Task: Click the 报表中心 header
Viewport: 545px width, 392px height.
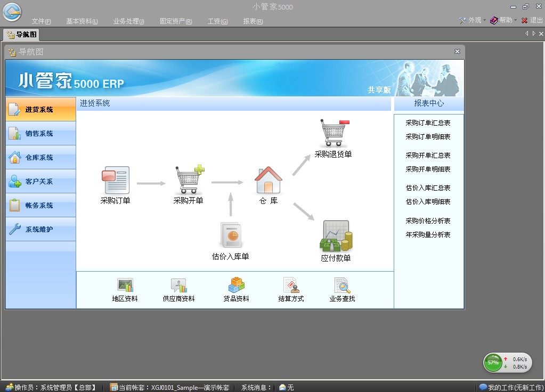Action: [429, 103]
